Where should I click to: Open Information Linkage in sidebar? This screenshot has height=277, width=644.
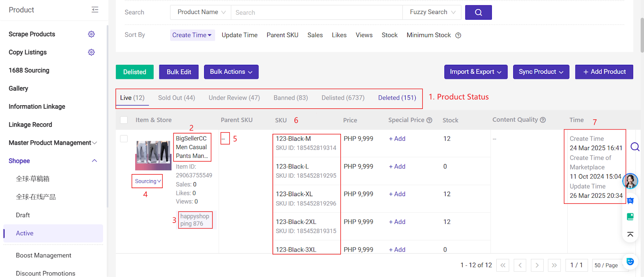[37, 107]
